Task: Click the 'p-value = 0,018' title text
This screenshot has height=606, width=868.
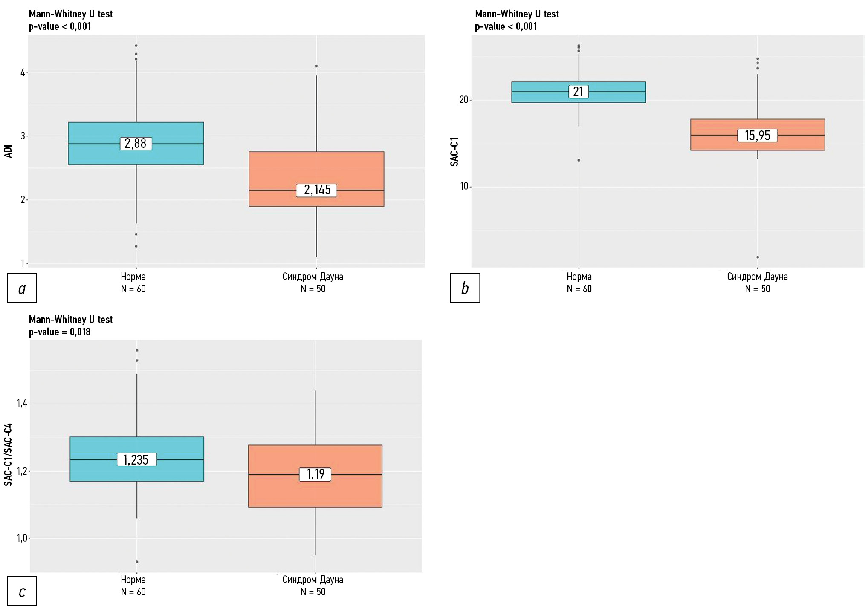Action: click(60, 332)
